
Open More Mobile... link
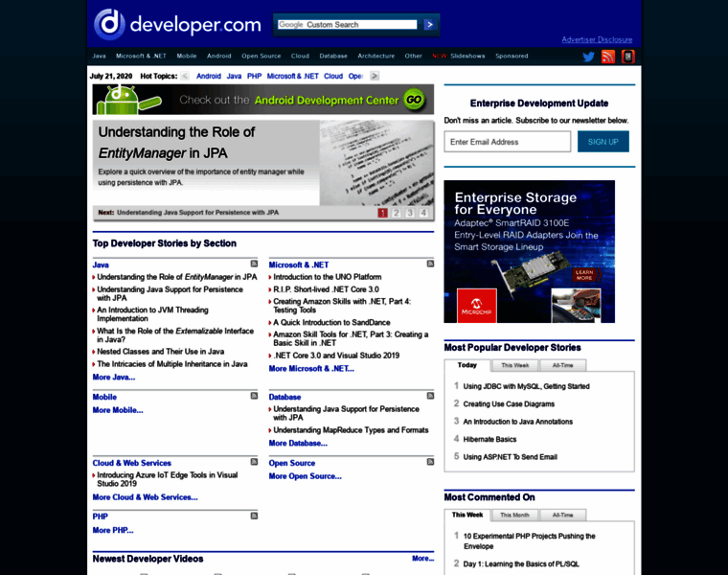[x=118, y=410]
